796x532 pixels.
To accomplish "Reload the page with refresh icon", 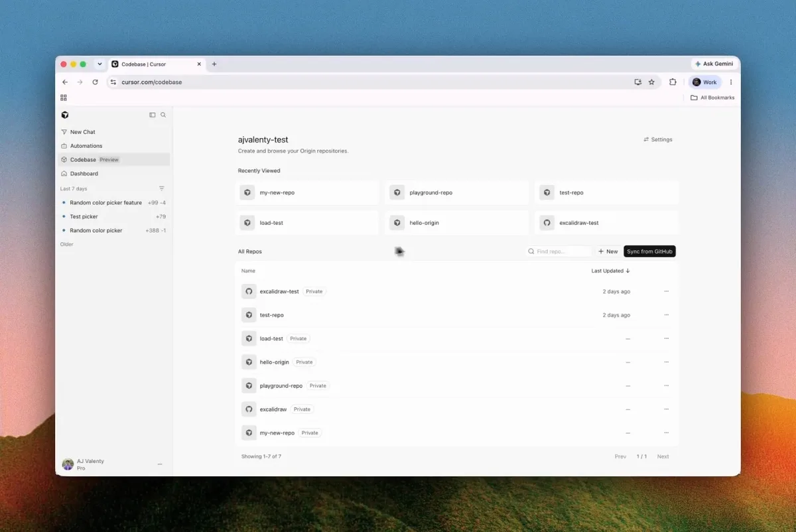I will pyautogui.click(x=95, y=82).
